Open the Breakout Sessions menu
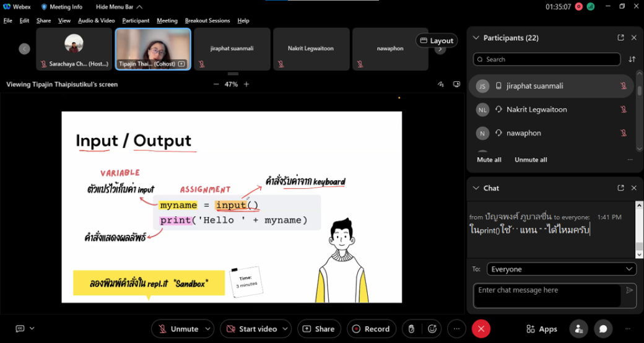The width and height of the screenshot is (644, 343). [x=207, y=20]
